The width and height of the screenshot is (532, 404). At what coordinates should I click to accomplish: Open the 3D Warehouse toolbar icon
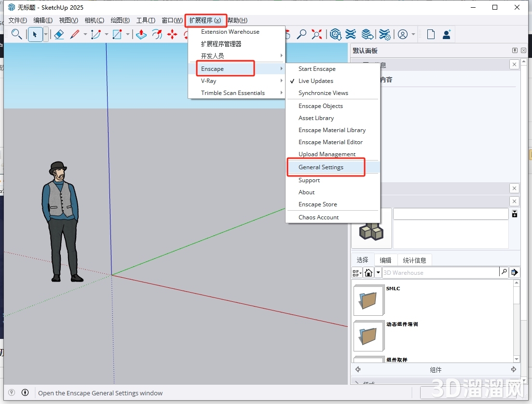click(336, 34)
